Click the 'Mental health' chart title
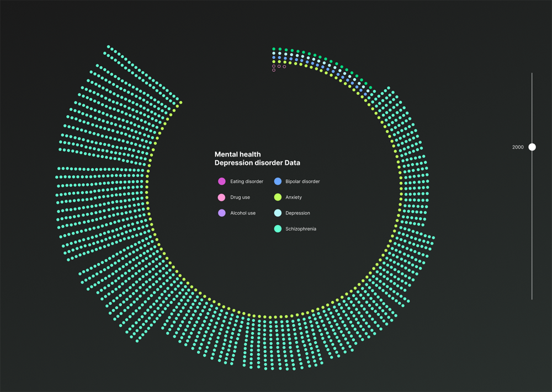The image size is (552, 392). pos(237,154)
